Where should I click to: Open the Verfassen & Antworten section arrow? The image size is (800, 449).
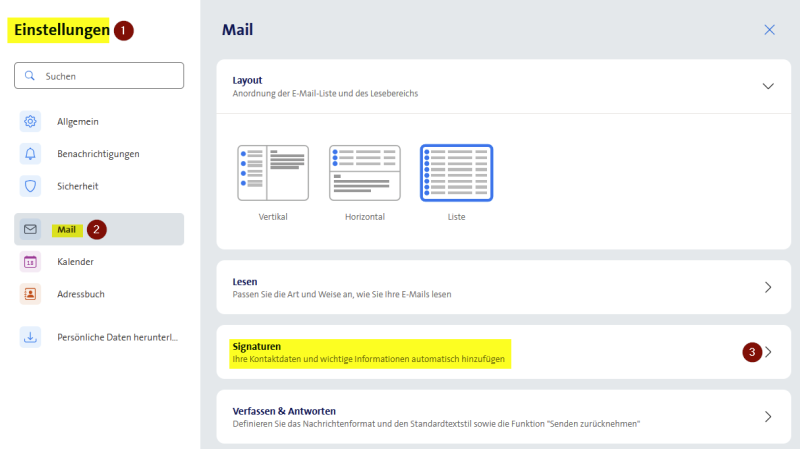coord(768,417)
